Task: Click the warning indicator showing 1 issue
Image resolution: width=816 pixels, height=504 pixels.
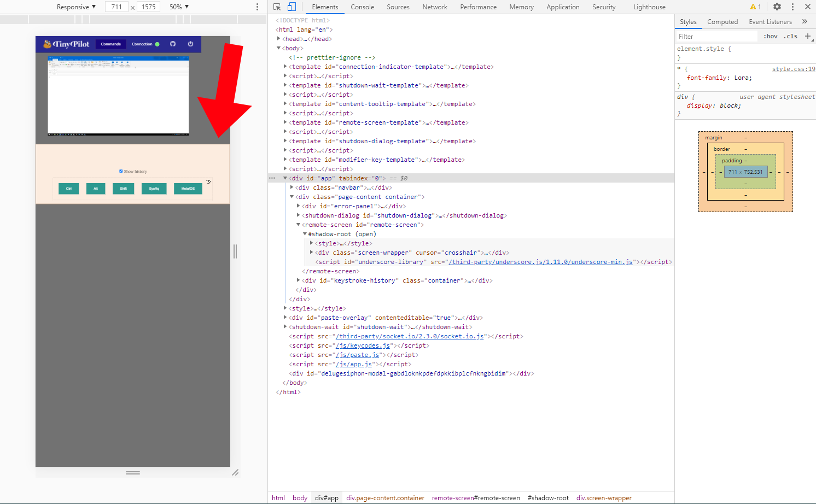Action: click(x=755, y=7)
